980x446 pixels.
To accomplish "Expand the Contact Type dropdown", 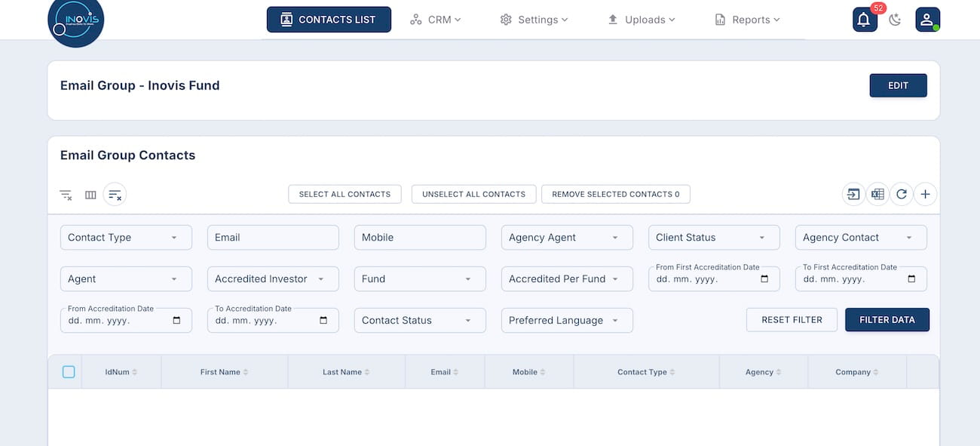I will point(126,238).
